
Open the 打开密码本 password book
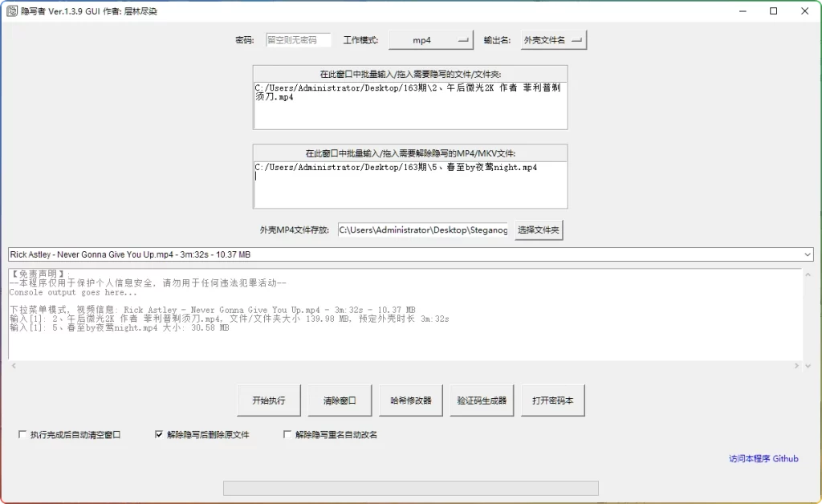[x=551, y=400]
